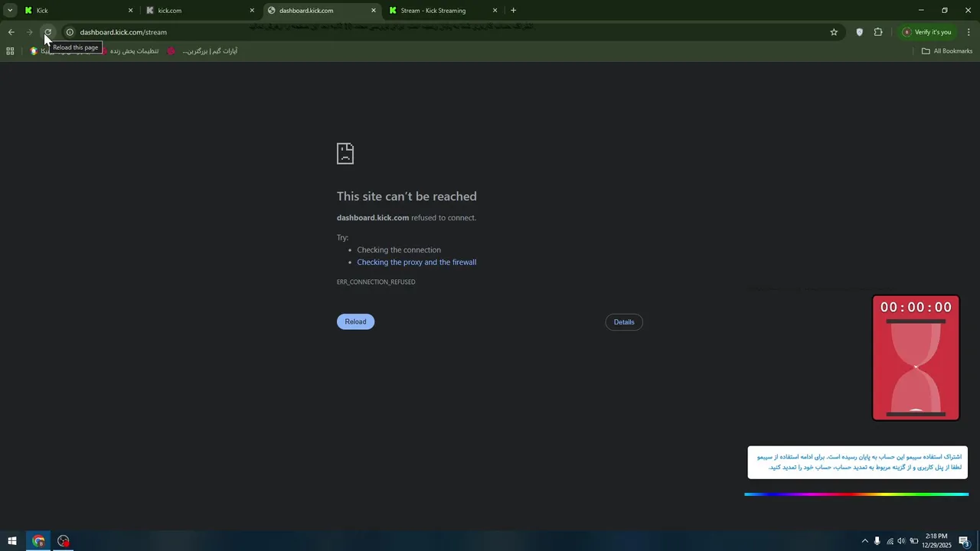Close the dashboard.kick.com tab
The image size is (980, 551).
374,11
